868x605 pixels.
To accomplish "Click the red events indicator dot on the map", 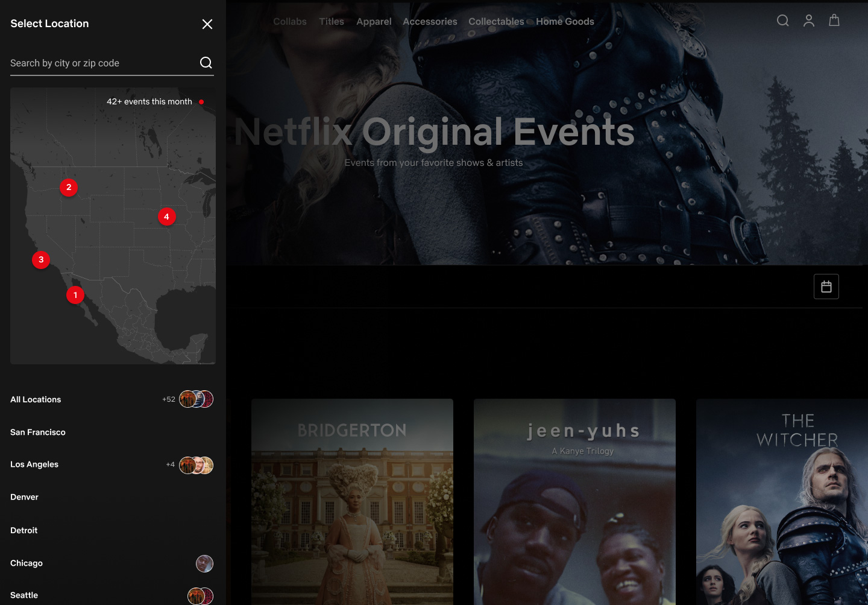I will point(201,101).
